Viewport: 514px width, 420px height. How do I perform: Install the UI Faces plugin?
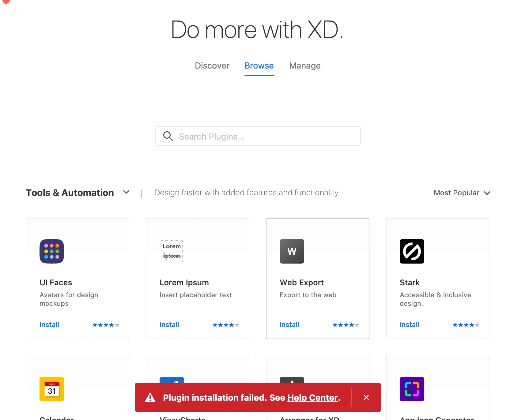pos(49,324)
